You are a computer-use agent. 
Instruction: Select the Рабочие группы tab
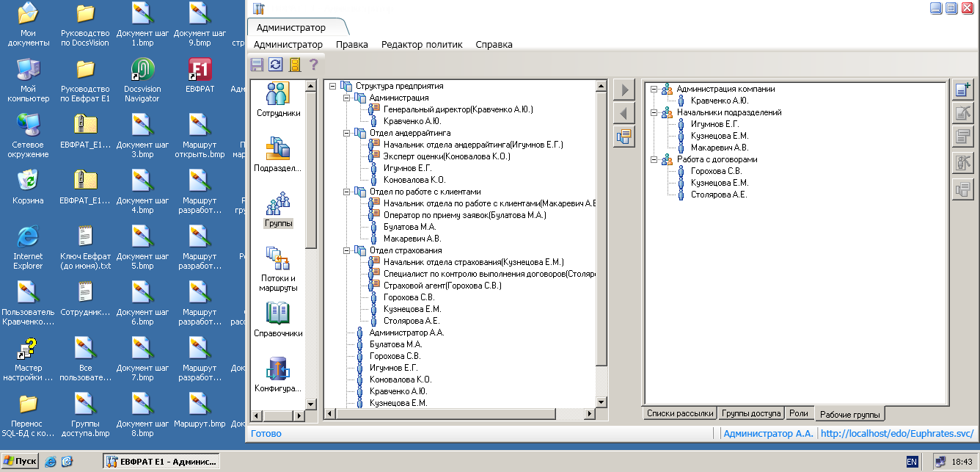click(x=849, y=414)
